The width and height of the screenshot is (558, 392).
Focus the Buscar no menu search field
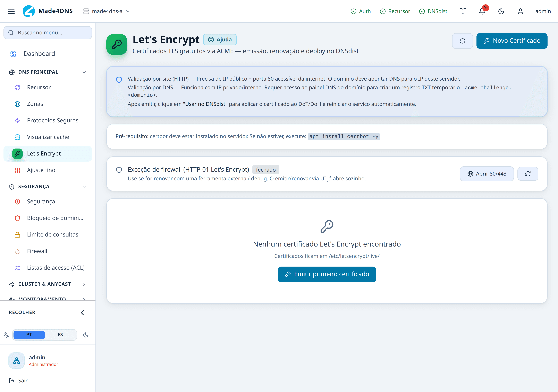pyautogui.click(x=48, y=33)
